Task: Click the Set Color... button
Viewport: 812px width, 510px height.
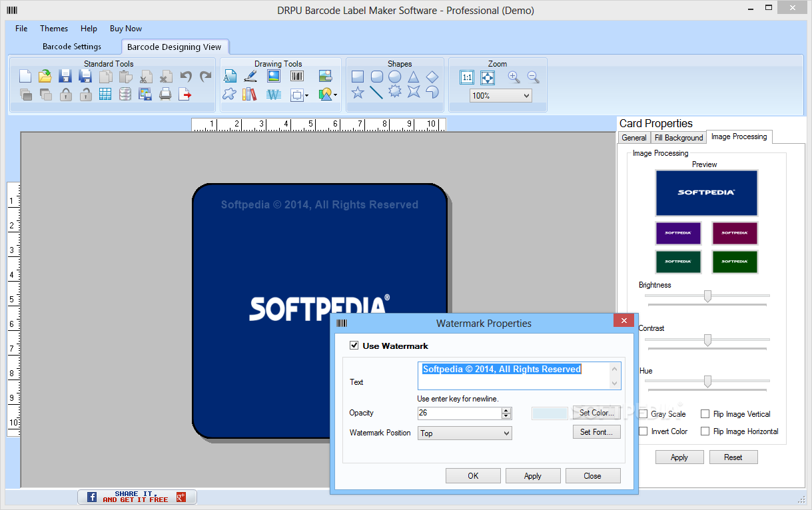Action: pyautogui.click(x=597, y=413)
